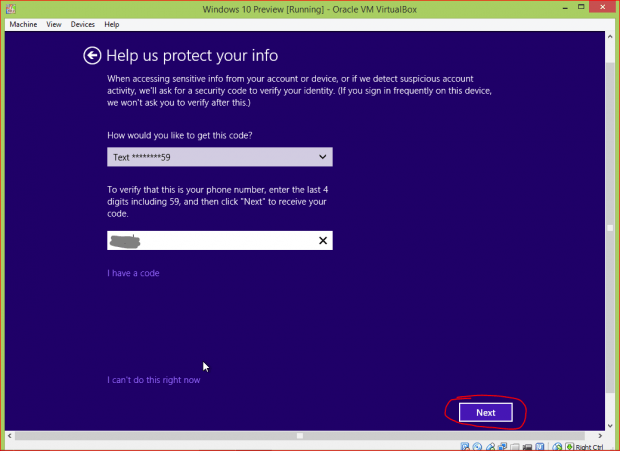Open the View menu
620x451 pixels.
54,25
